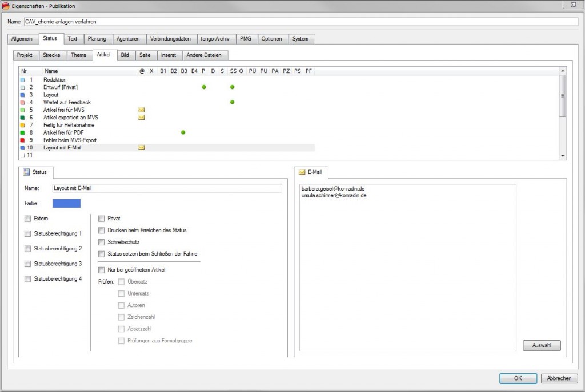Image resolution: width=585 pixels, height=392 pixels.
Task: Enable the Extern checkbox
Action: [x=28, y=219]
